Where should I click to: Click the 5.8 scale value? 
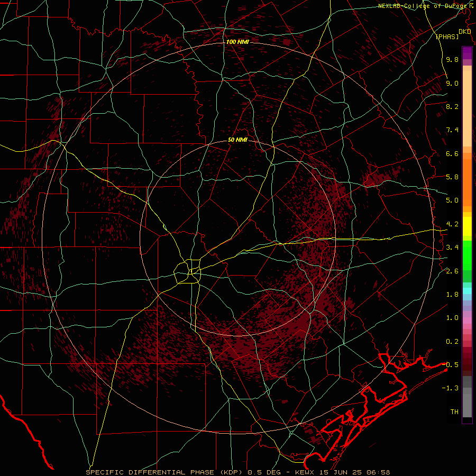click(452, 177)
